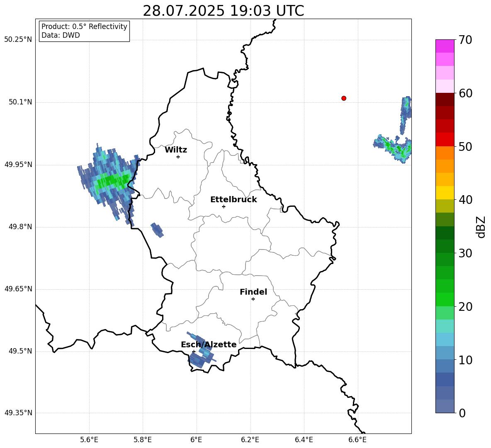Screen dimensions: 491x448
Task: Pick the magenta top colorbar segment
Action: (x=445, y=46)
